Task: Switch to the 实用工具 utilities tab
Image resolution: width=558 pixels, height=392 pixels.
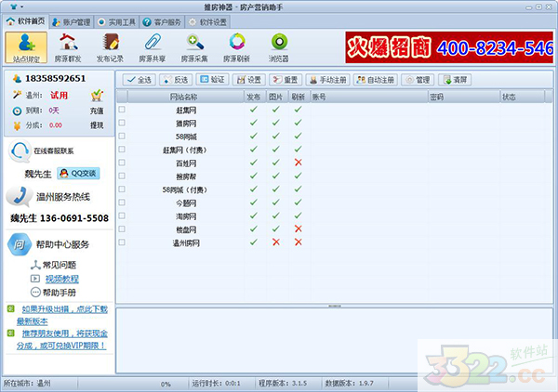Action: point(117,22)
